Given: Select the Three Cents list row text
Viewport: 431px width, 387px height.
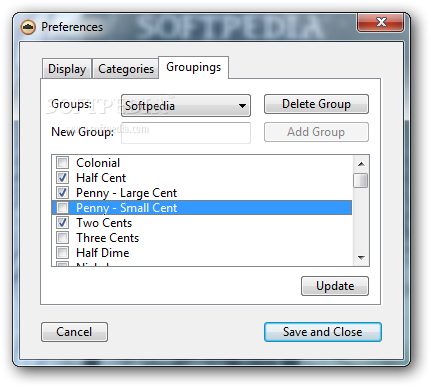Looking at the screenshot, I should click(107, 238).
